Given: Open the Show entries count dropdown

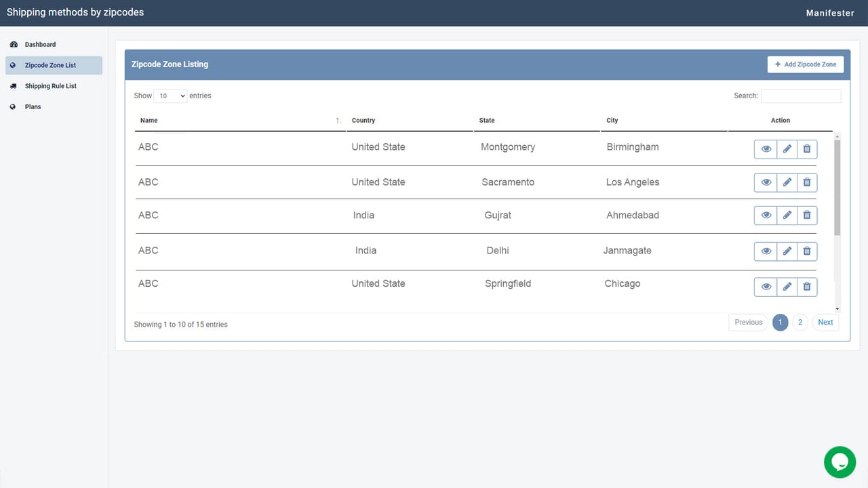Looking at the screenshot, I should point(170,96).
